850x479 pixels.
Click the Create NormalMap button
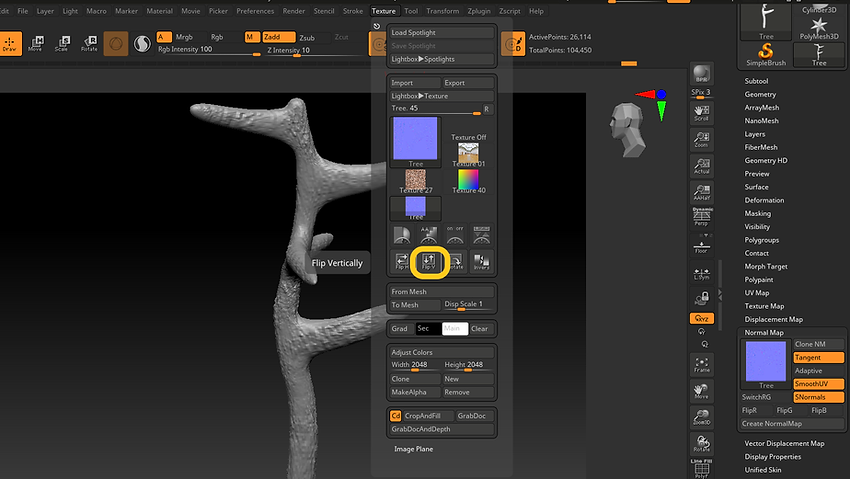[x=792, y=424]
